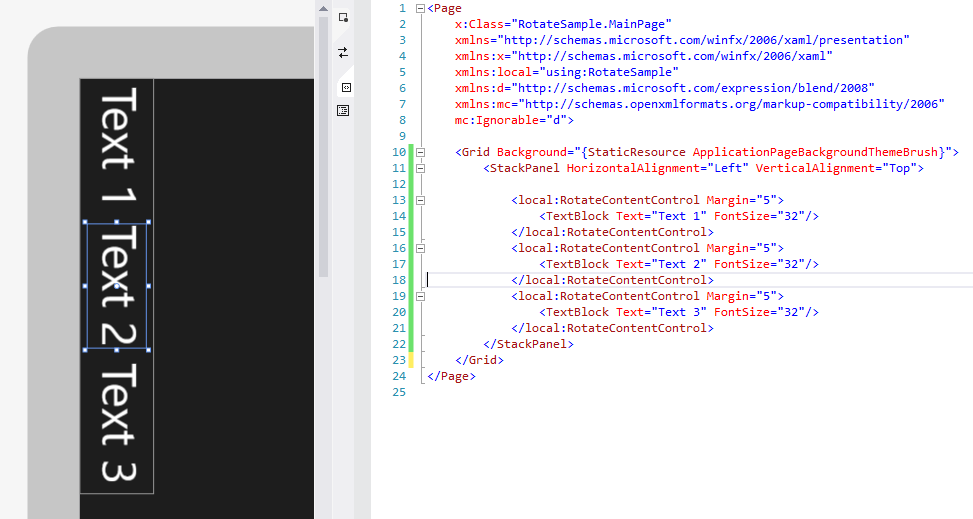Screen dimensions: 973x519
Task: Click line number 25 in the gutter
Action: [x=399, y=392]
